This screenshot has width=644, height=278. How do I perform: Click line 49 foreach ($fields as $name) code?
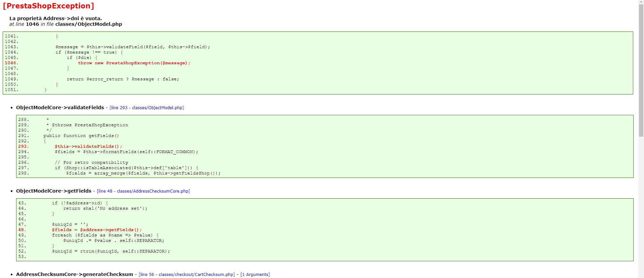105,235
